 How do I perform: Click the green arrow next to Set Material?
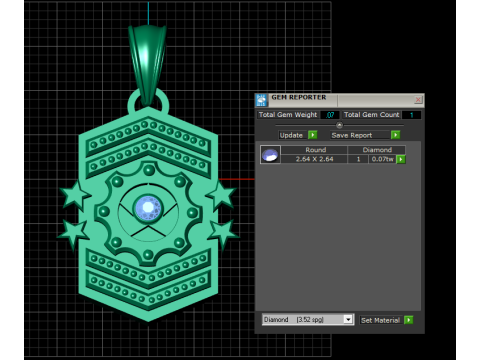pos(408,320)
